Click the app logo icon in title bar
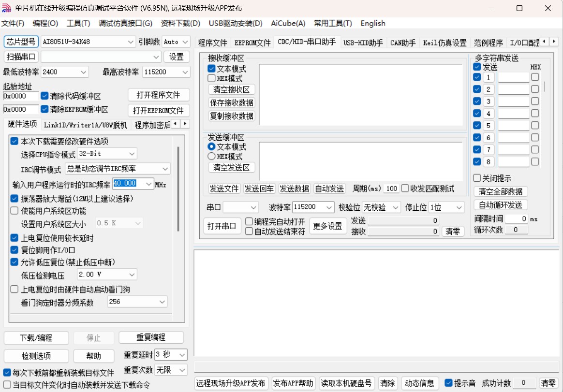 pyautogui.click(x=6, y=8)
